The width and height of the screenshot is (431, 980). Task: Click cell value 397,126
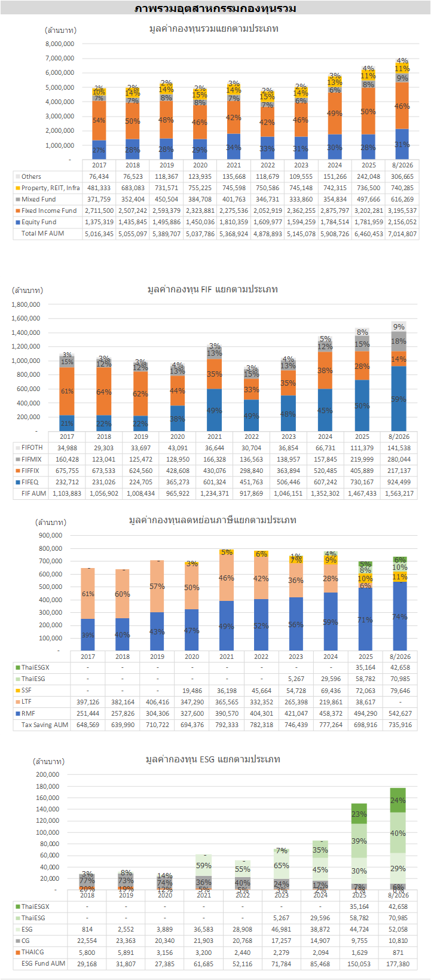pos(88,702)
